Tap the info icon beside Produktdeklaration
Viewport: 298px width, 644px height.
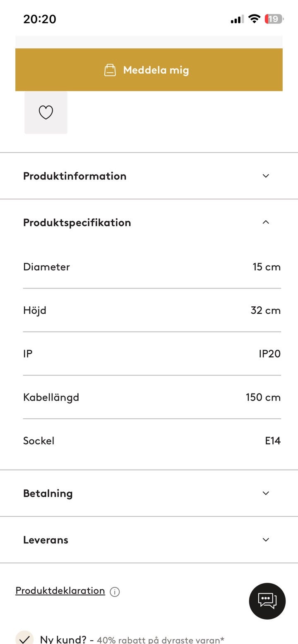pyautogui.click(x=115, y=592)
